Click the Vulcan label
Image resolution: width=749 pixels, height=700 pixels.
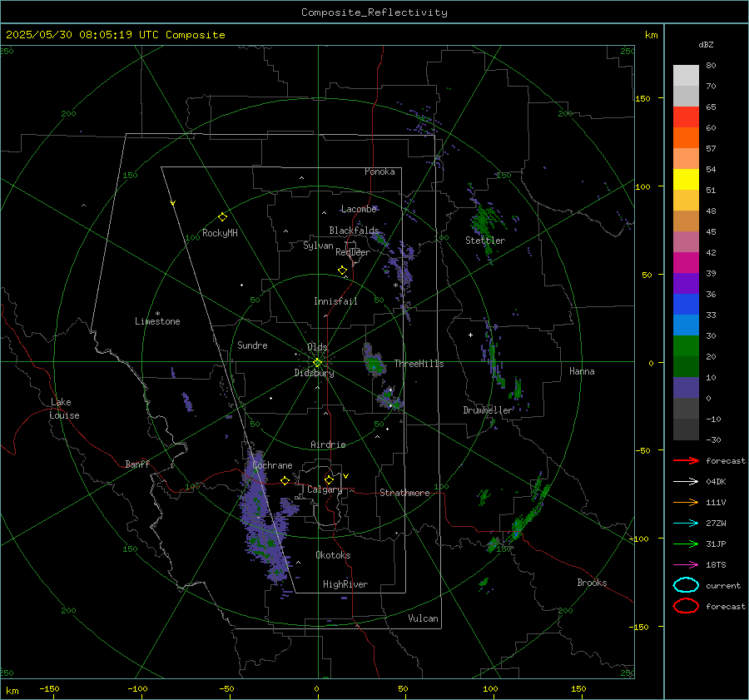click(x=423, y=618)
